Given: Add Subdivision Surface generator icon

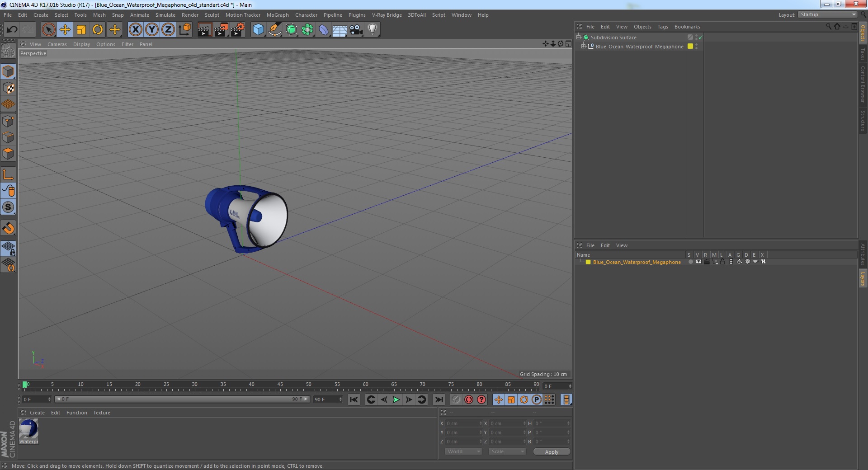Looking at the screenshot, I should (291, 30).
